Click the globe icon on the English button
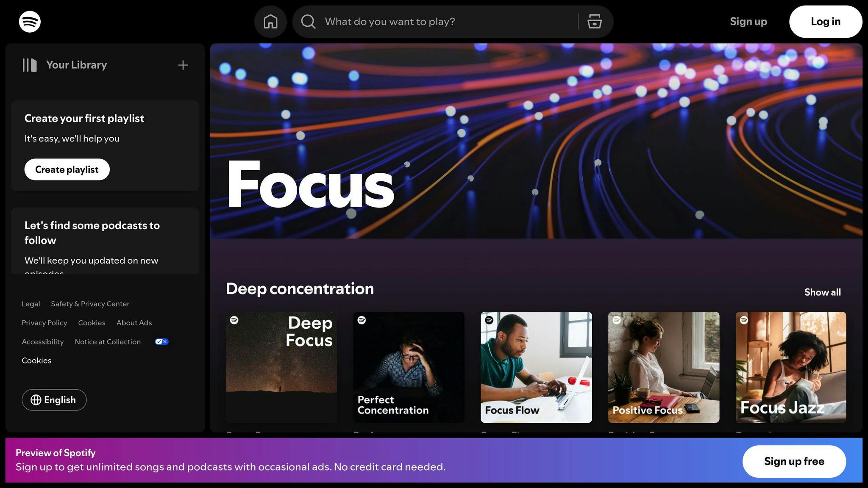Screen dimensions: 868x488 coord(36,400)
